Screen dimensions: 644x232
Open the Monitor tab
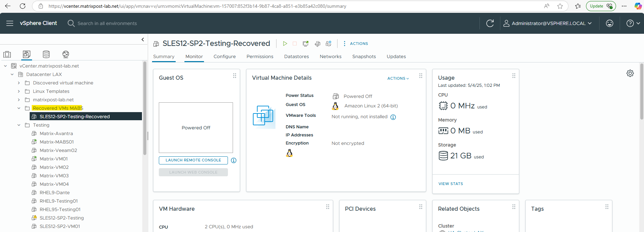pyautogui.click(x=194, y=56)
